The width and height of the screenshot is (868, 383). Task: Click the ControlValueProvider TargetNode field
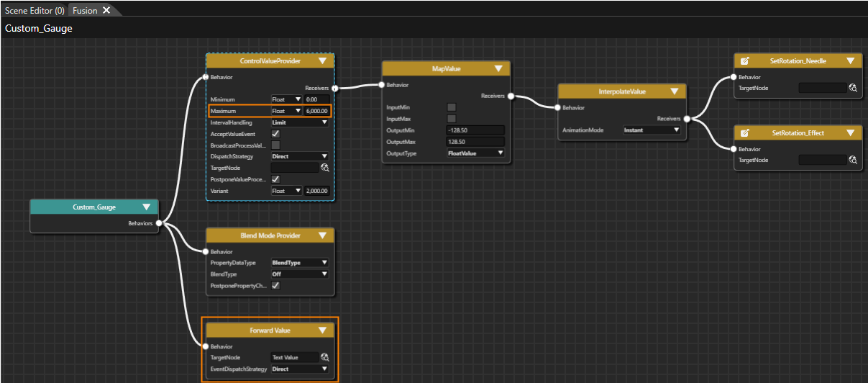pyautogui.click(x=295, y=168)
